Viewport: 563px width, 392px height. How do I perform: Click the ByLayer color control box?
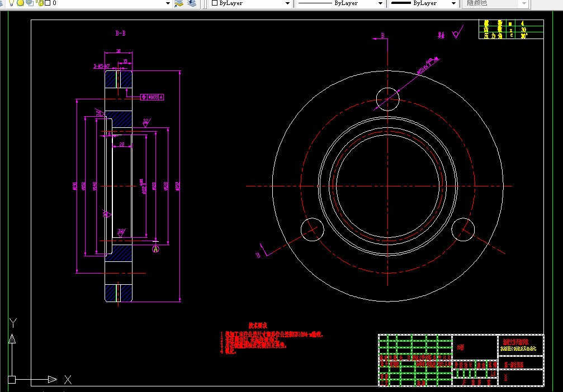point(250,3)
